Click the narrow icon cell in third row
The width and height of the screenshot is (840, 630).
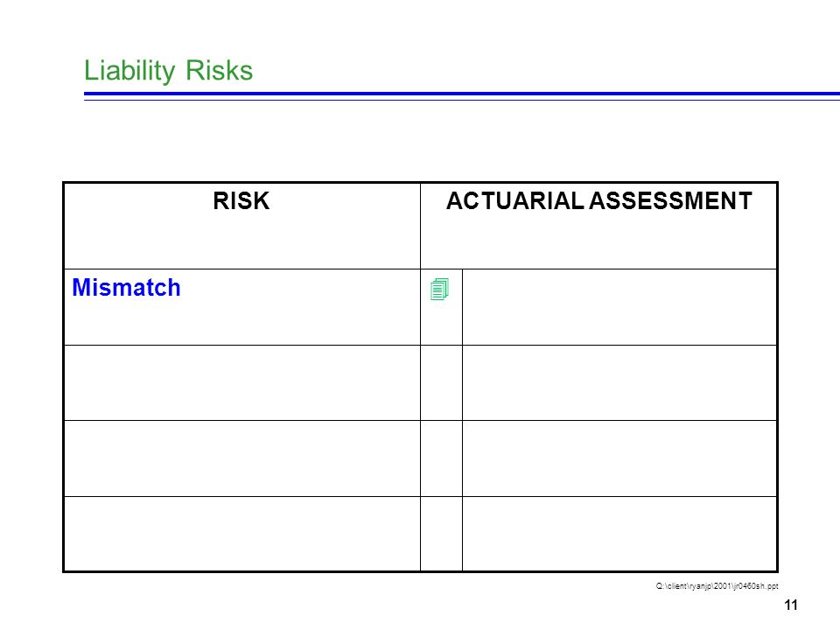point(441,458)
